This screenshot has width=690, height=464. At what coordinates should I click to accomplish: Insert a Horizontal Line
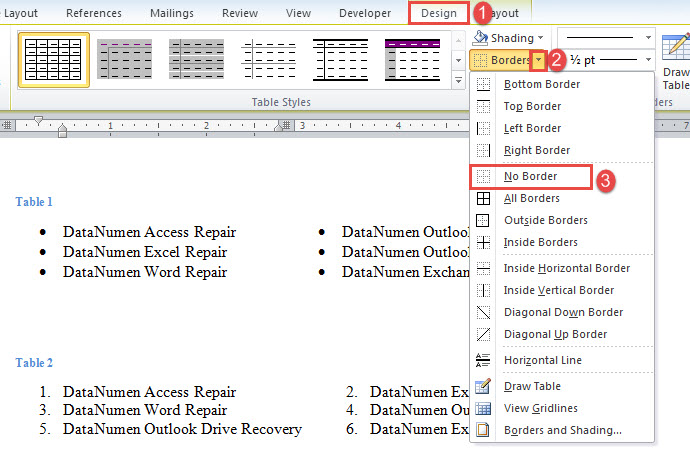[x=562, y=360]
